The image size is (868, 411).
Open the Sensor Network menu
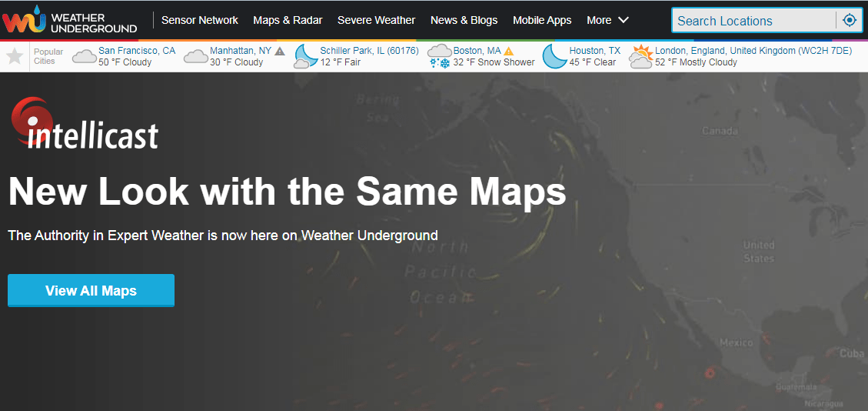(x=200, y=20)
